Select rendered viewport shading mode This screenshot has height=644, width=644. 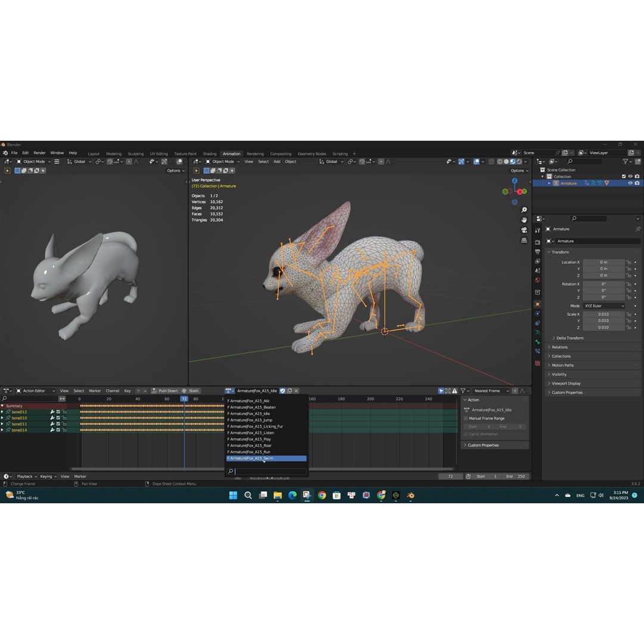point(519,162)
